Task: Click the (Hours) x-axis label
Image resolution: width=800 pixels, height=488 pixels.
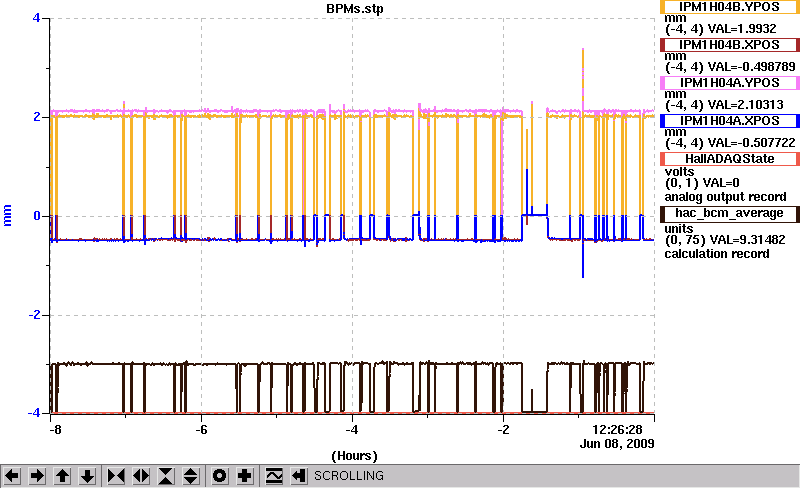Action: point(355,456)
